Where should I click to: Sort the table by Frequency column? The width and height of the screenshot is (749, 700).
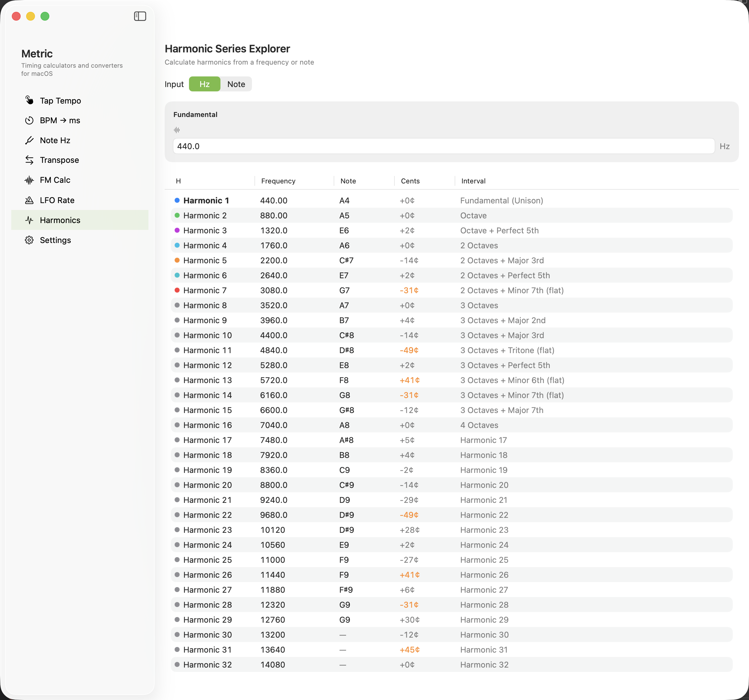(278, 181)
